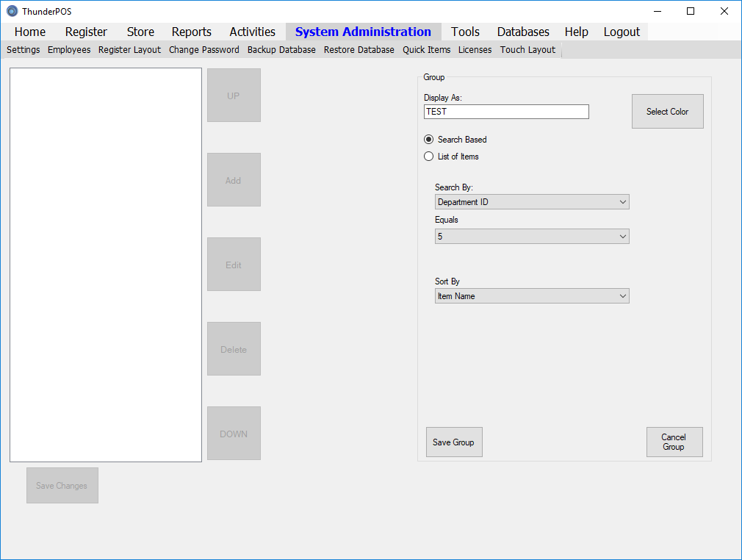Click the Cancel Group button
Viewport: 742px width, 560px height.
[x=674, y=442]
